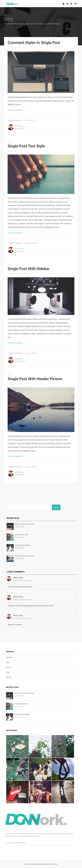
Task: Open the colored pencils post image
Action: (41, 174)
